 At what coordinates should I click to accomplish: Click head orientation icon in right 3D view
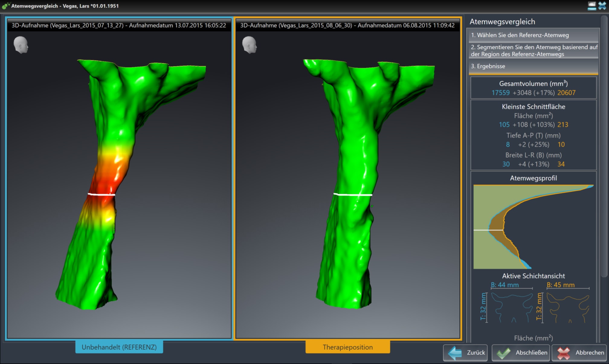coord(250,45)
